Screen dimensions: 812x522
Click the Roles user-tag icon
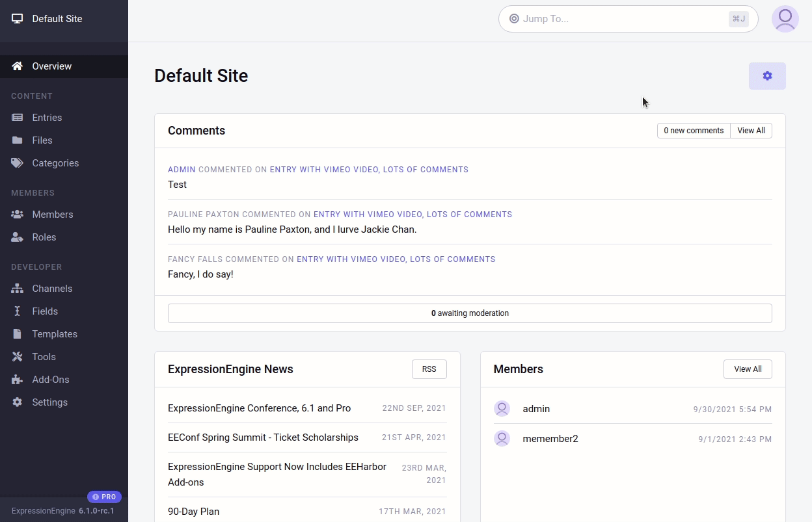click(x=18, y=237)
